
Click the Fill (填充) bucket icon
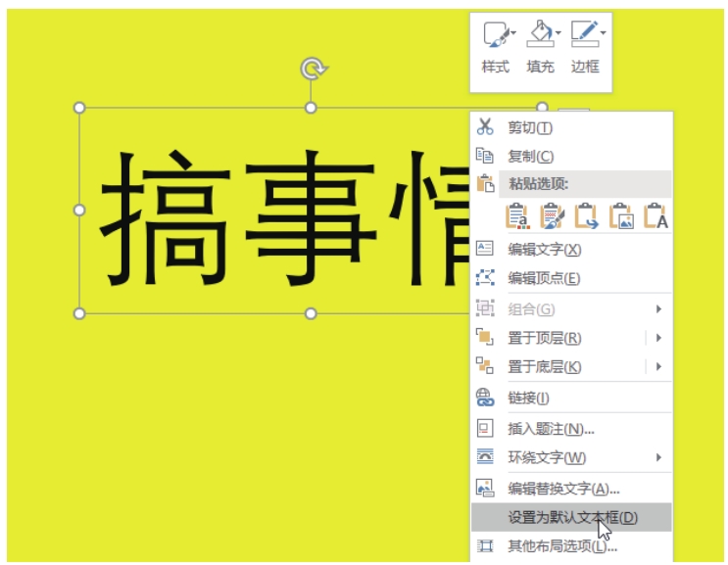[540, 33]
